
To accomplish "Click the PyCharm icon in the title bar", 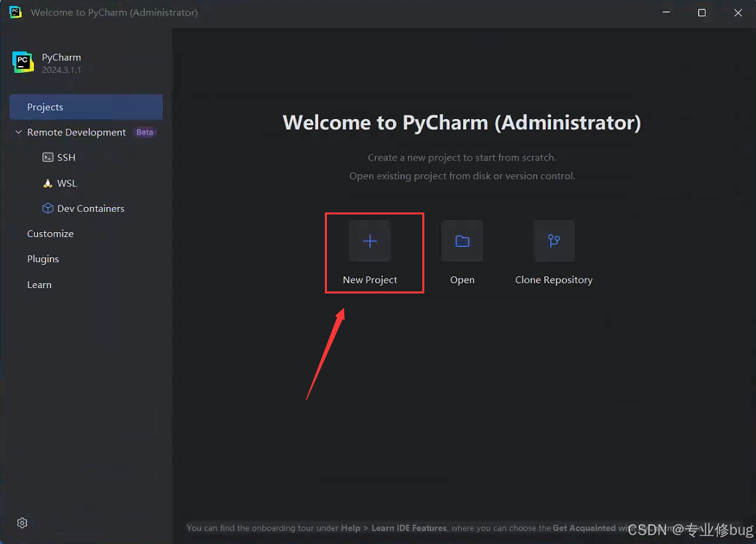I will [x=16, y=12].
